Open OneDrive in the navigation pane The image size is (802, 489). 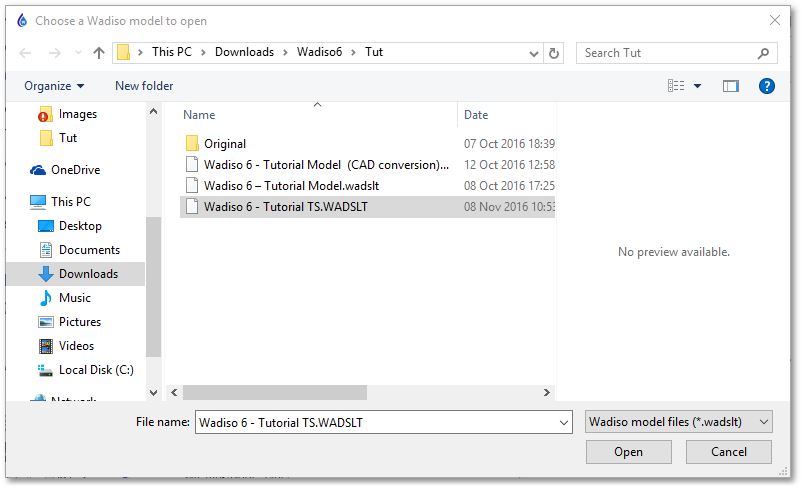(x=76, y=170)
